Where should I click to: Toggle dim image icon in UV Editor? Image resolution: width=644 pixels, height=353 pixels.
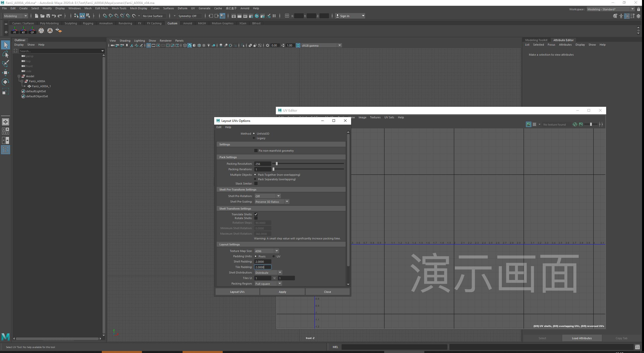point(581,124)
